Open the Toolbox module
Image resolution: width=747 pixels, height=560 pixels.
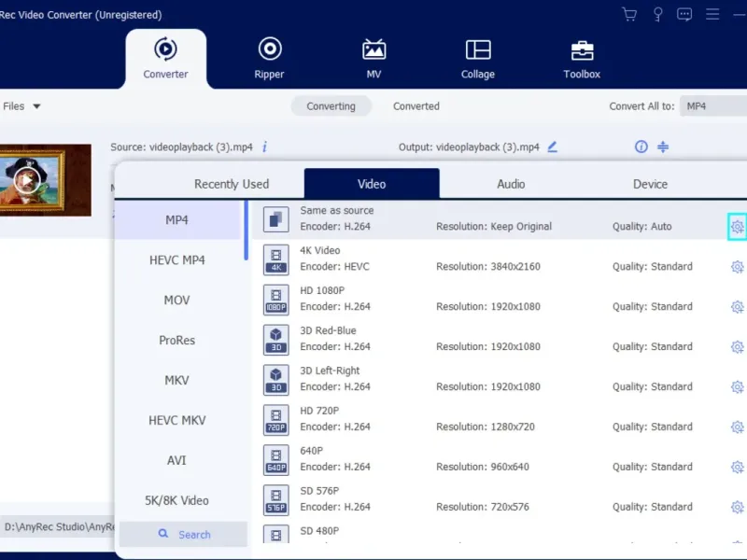pyautogui.click(x=582, y=58)
